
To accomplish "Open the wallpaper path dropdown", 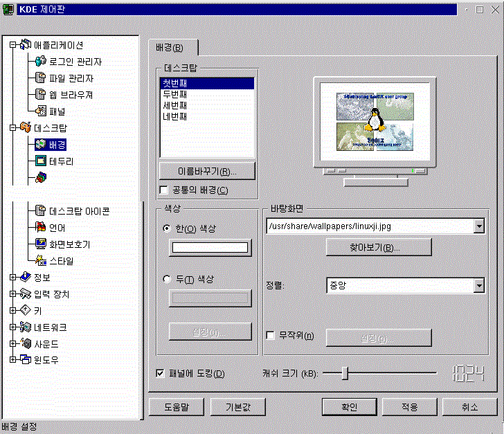I will (479, 226).
